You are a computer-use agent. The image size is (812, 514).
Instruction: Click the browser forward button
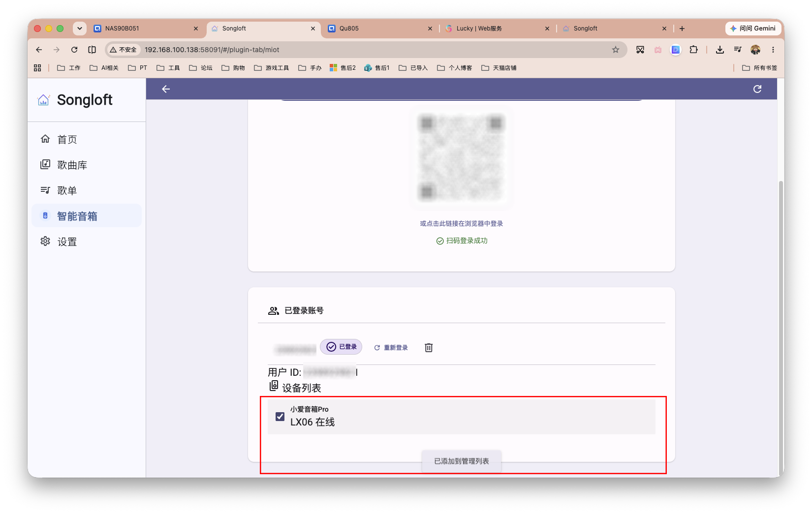(57, 50)
